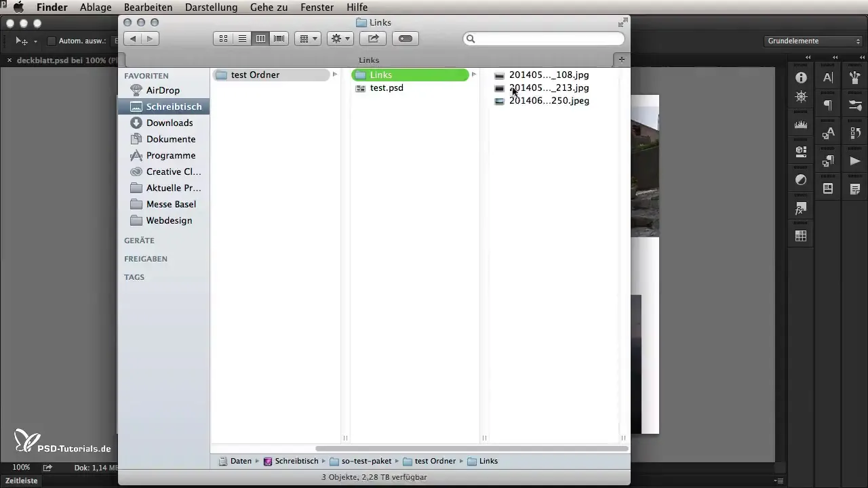Open the Character Styles panel icon
The image size is (868, 488).
tap(828, 134)
